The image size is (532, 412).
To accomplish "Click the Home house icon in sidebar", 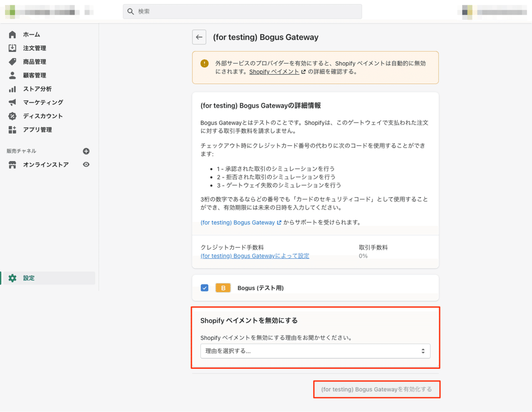I will coord(12,35).
